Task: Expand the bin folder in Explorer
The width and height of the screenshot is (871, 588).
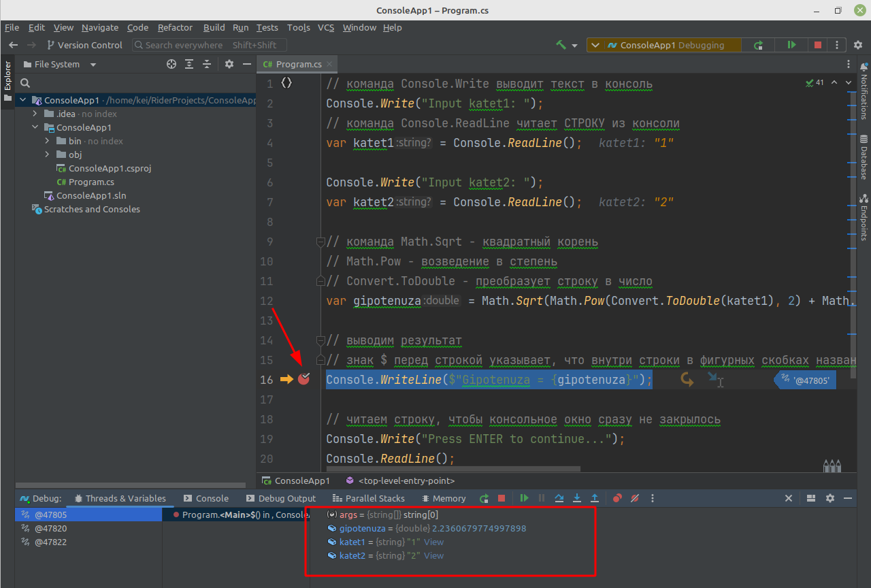Action: [x=47, y=141]
